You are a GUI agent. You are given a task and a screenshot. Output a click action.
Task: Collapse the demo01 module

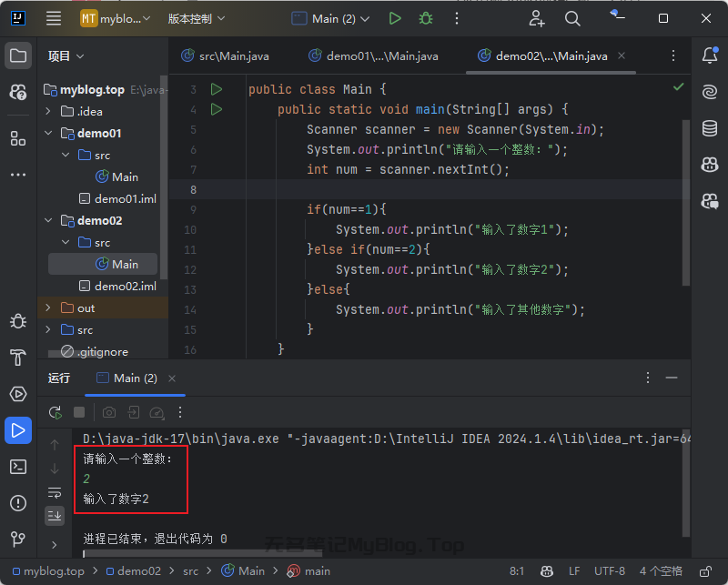pyautogui.click(x=48, y=133)
